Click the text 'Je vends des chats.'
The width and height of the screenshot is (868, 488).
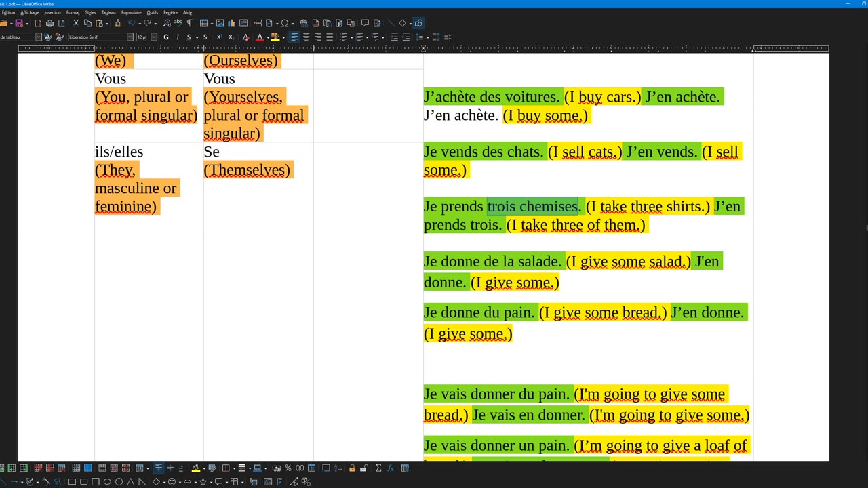[484, 152]
